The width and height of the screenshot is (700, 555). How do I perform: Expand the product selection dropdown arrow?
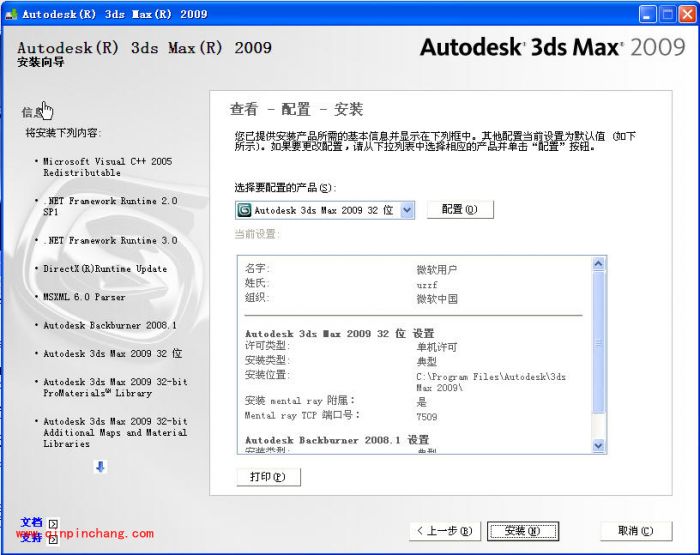click(407, 210)
